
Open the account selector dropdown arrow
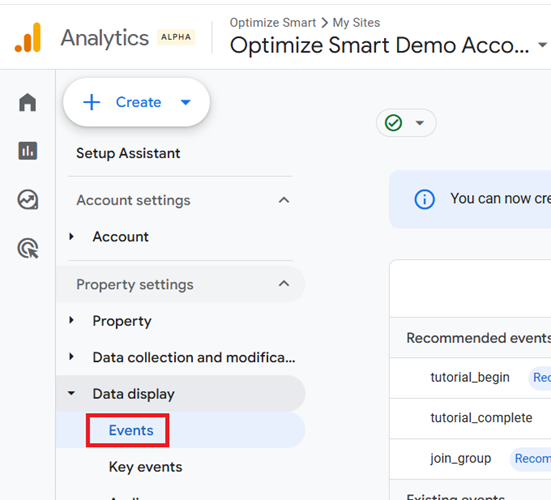point(542,45)
